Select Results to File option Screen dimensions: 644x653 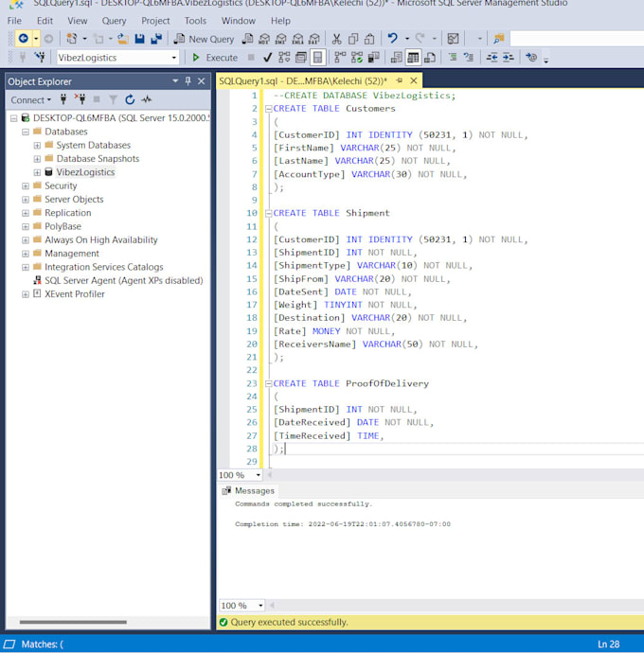click(430, 57)
